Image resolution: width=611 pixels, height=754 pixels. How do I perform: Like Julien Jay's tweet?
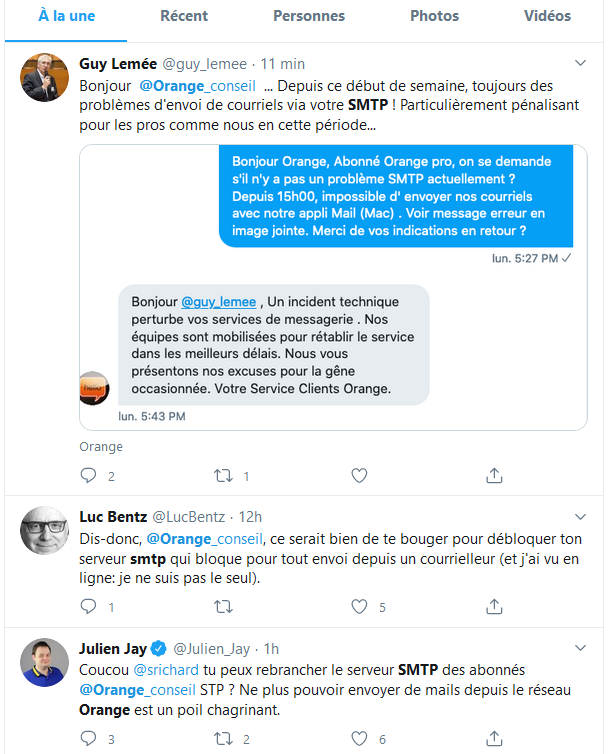tap(359, 738)
